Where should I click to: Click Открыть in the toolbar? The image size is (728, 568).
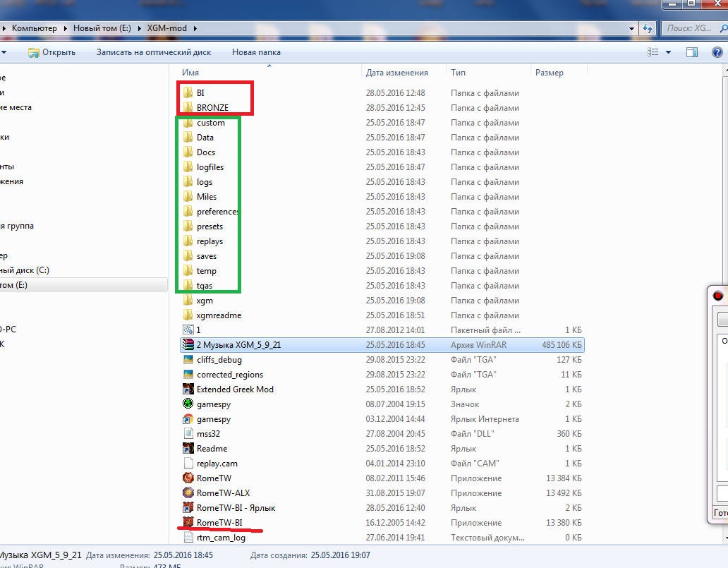click(x=51, y=52)
